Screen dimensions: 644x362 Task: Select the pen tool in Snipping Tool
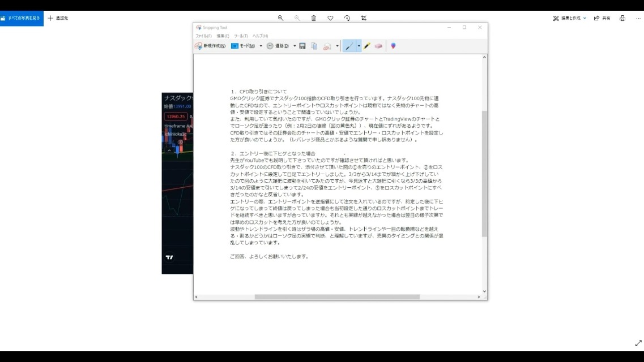click(x=349, y=46)
